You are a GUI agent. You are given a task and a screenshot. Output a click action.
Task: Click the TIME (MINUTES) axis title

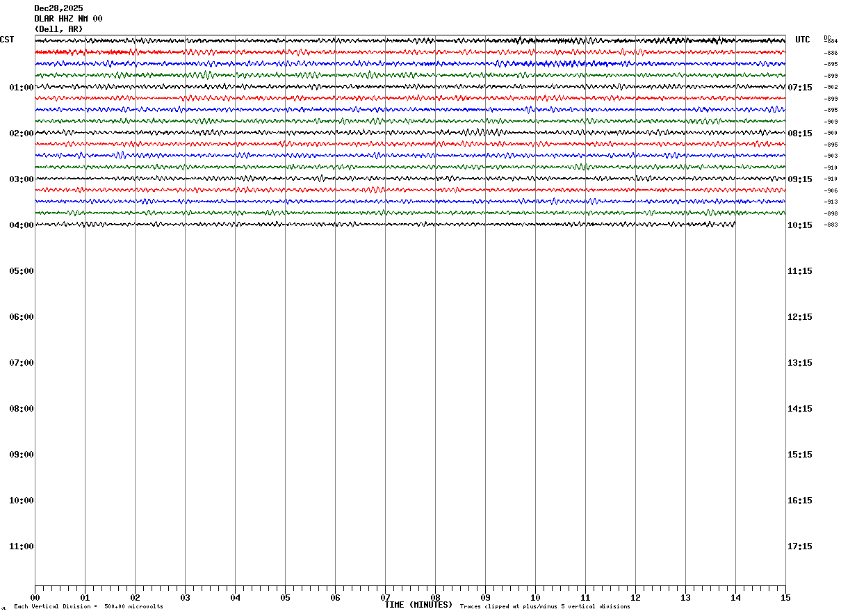coord(418,605)
